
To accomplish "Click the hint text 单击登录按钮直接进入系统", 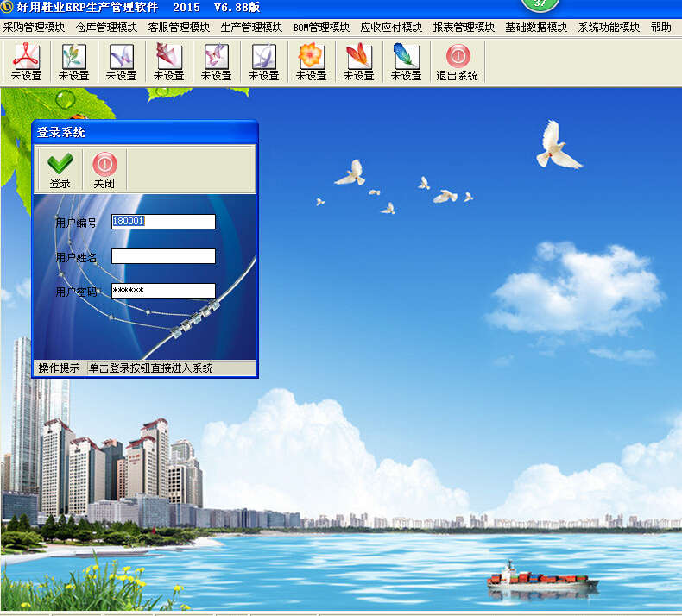I will 150,368.
